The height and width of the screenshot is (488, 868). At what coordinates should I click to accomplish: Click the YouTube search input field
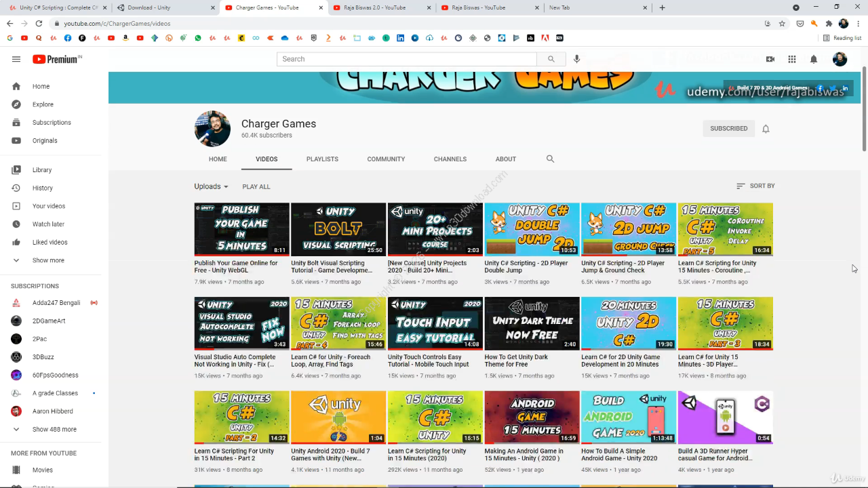(x=407, y=59)
